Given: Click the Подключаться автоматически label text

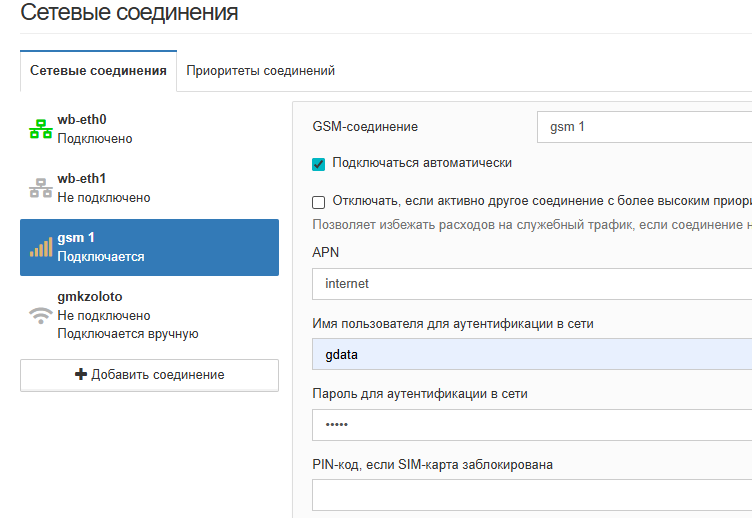Looking at the screenshot, I should tap(422, 163).
